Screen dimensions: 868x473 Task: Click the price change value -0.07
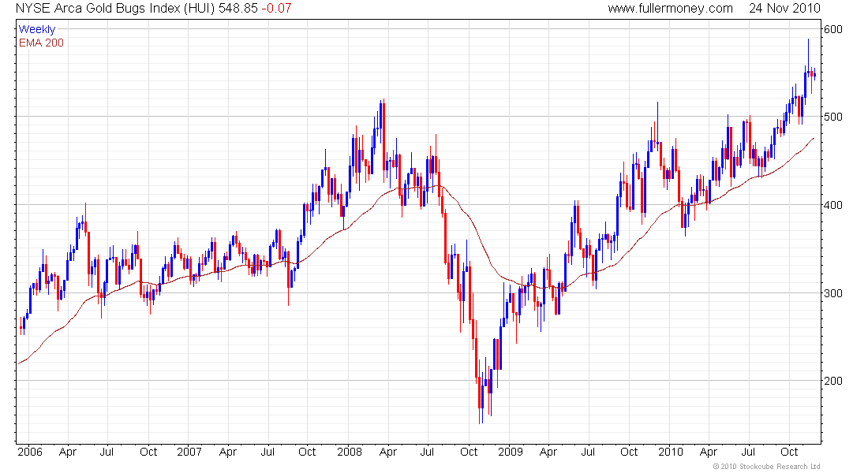(x=276, y=9)
